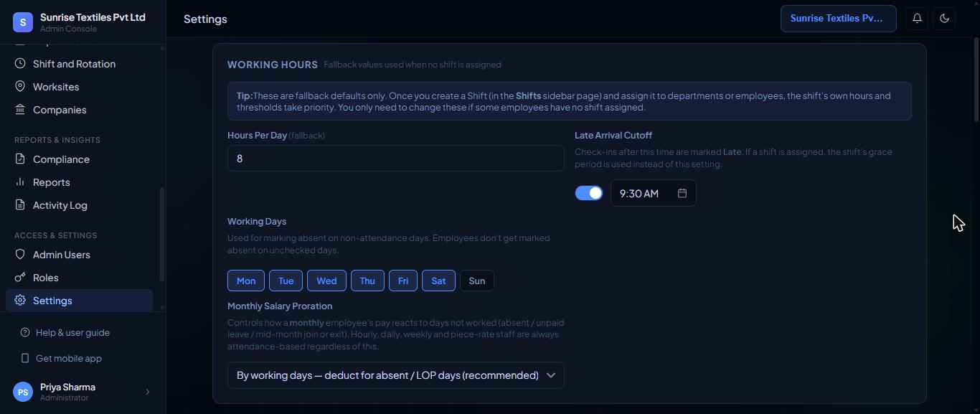Toggle the moon theme icon
The width and height of the screenshot is (980, 414).
[x=944, y=19]
